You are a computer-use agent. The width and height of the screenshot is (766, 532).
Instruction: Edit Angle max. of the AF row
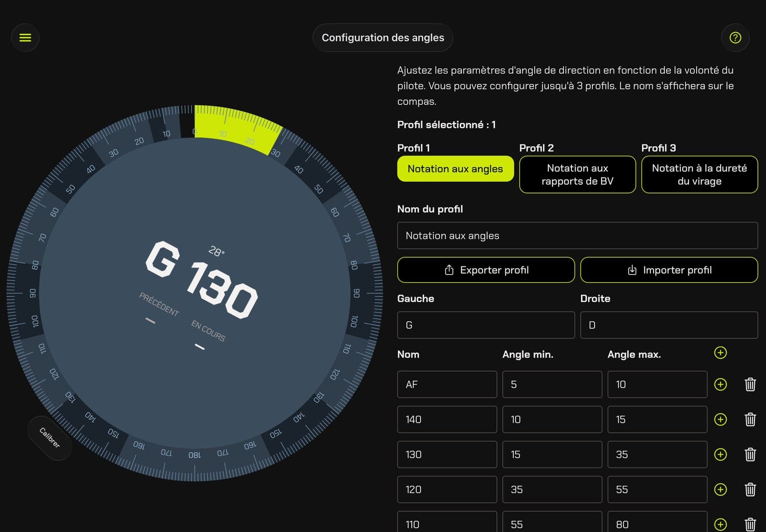[657, 384]
